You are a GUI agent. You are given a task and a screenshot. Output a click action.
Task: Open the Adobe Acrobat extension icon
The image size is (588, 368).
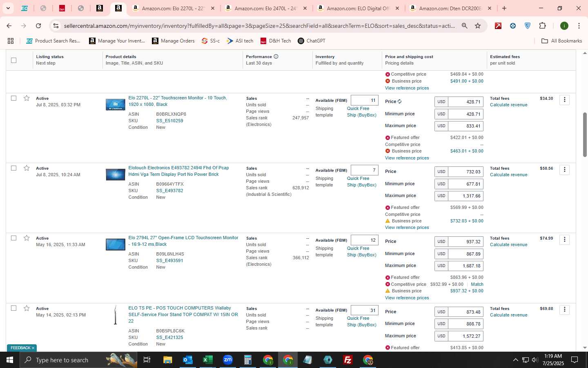click(x=498, y=26)
